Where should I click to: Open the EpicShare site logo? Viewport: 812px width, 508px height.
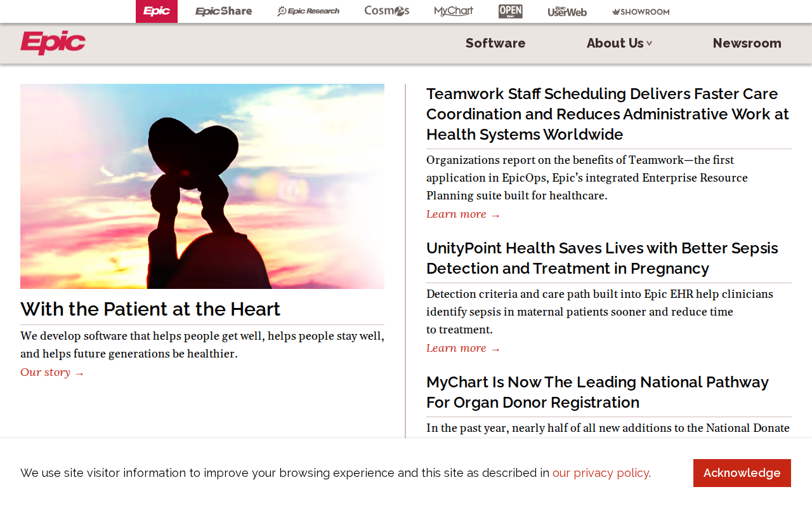(223, 11)
